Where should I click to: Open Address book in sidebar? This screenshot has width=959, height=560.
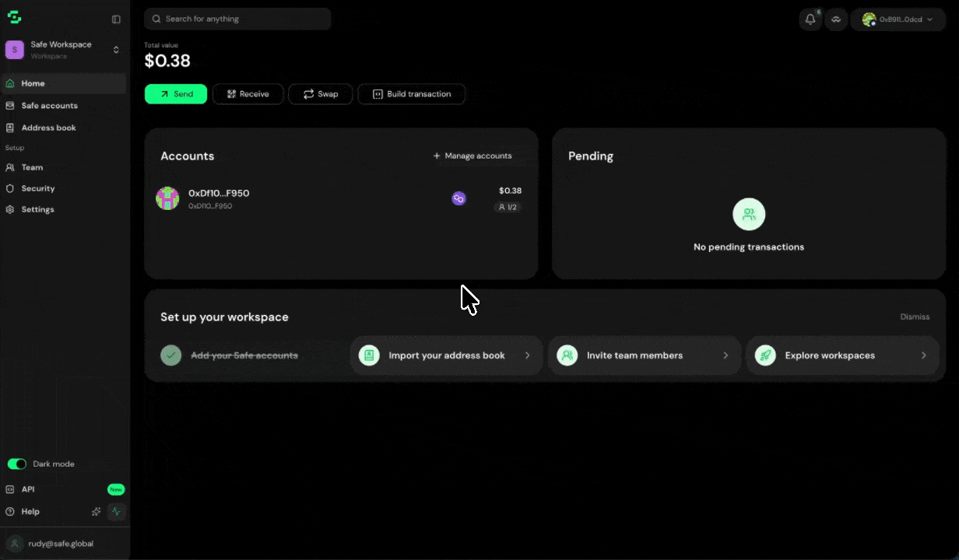64,128
